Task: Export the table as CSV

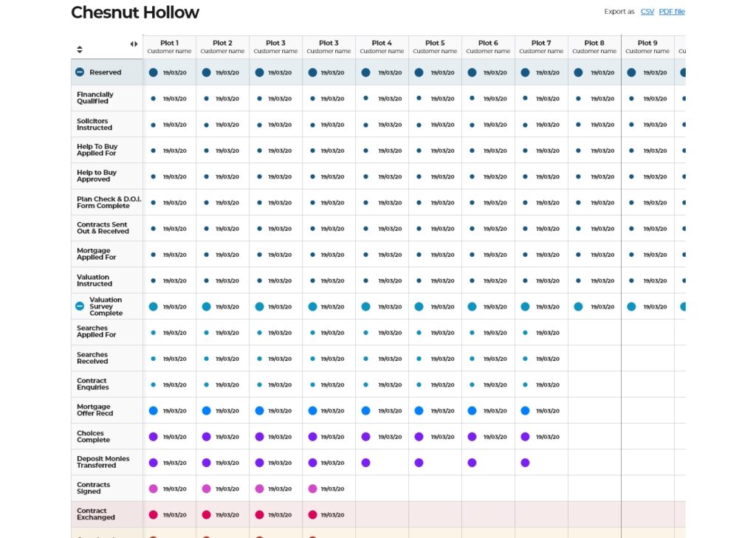Action: click(x=647, y=12)
